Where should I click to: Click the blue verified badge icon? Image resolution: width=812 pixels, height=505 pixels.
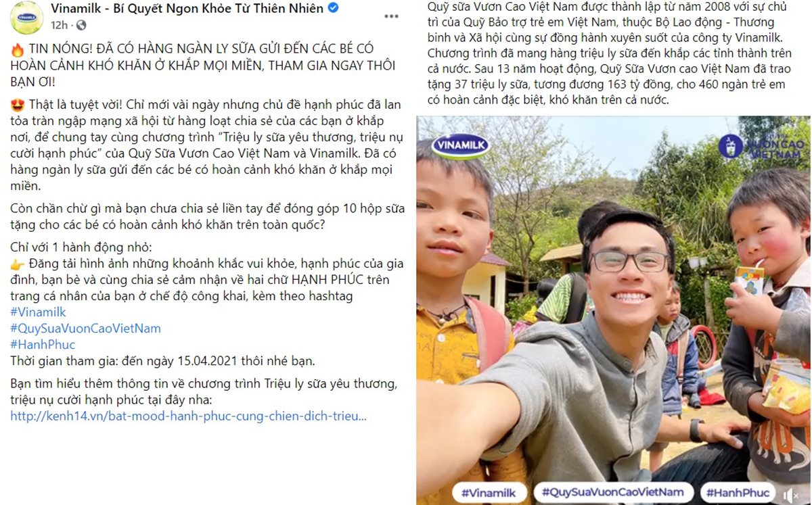(333, 8)
